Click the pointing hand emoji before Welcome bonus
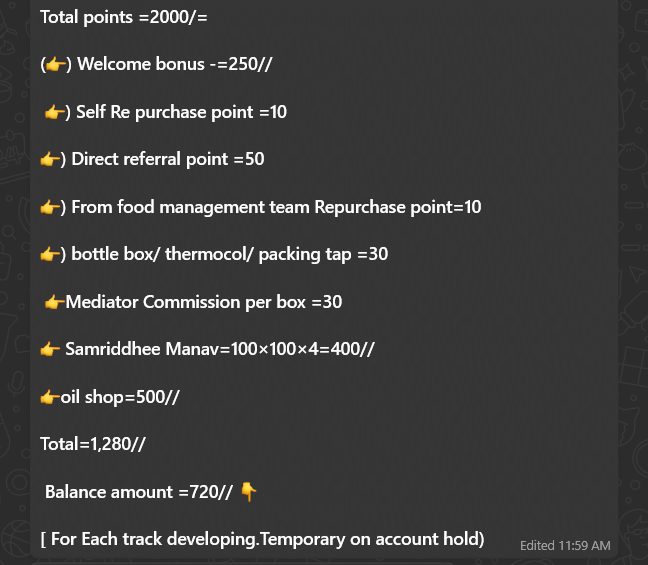648x565 pixels. [x=56, y=65]
